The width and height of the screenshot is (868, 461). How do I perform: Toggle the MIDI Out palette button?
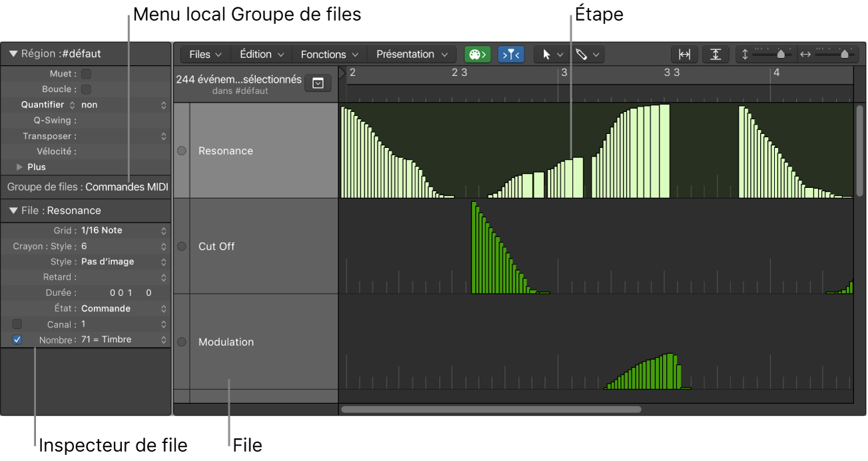click(477, 55)
